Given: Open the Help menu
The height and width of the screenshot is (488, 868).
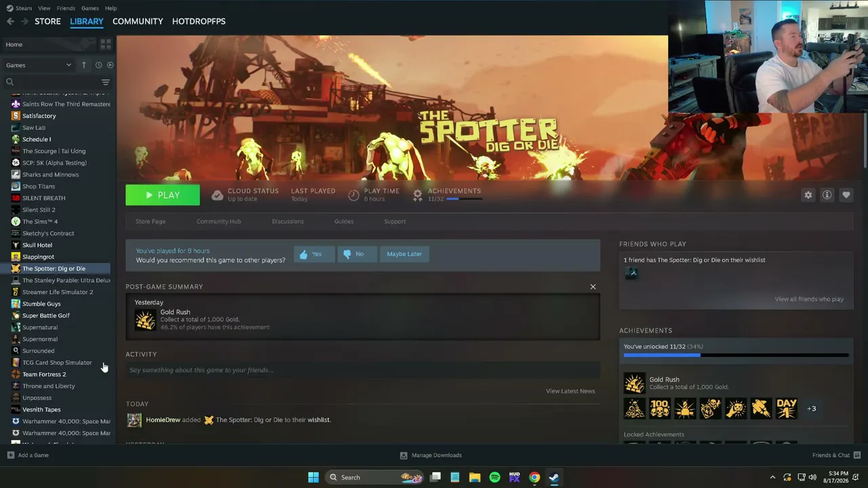Looking at the screenshot, I should 111,8.
